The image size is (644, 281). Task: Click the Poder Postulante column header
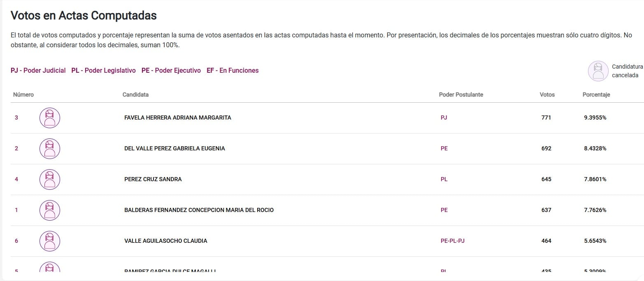pos(461,95)
